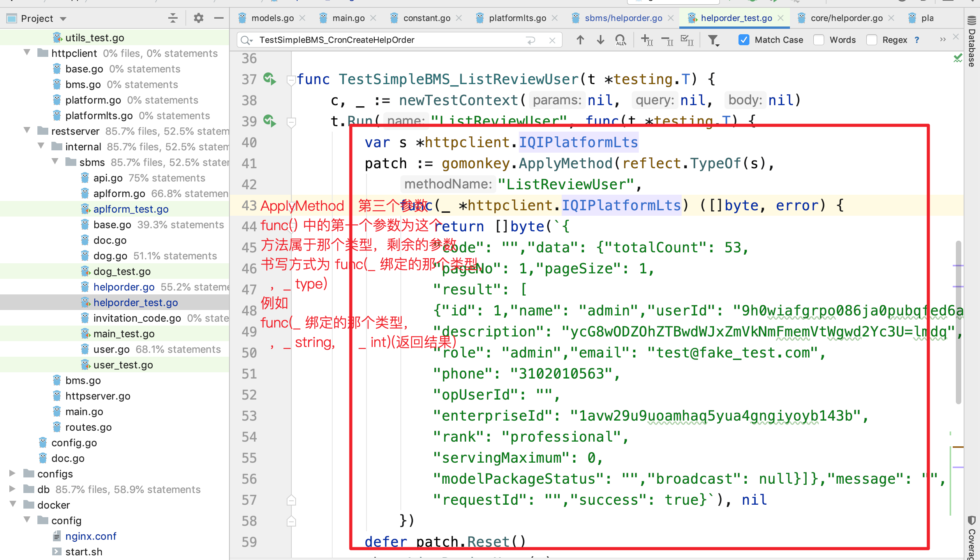Viewport: 980px width, 560px height.
Task: Click the new line icon in search field
Action: point(531,40)
